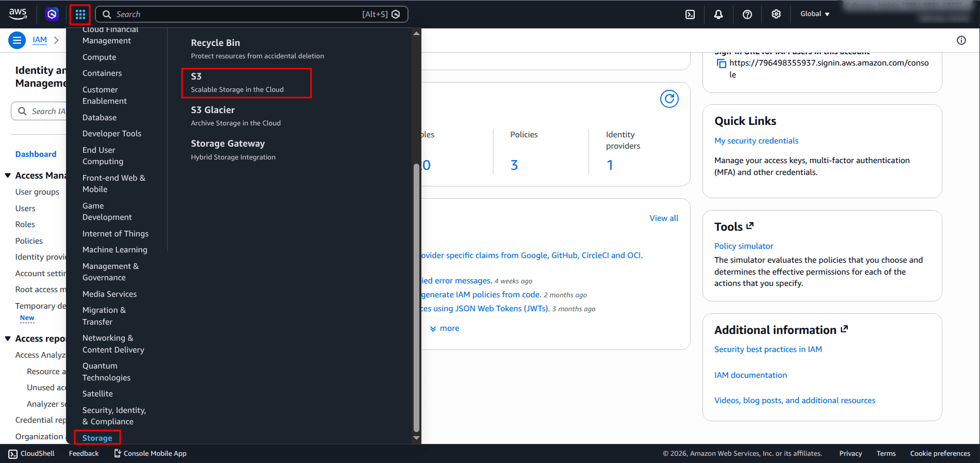
Task: Open Console Mobile App link
Action: click(150, 453)
